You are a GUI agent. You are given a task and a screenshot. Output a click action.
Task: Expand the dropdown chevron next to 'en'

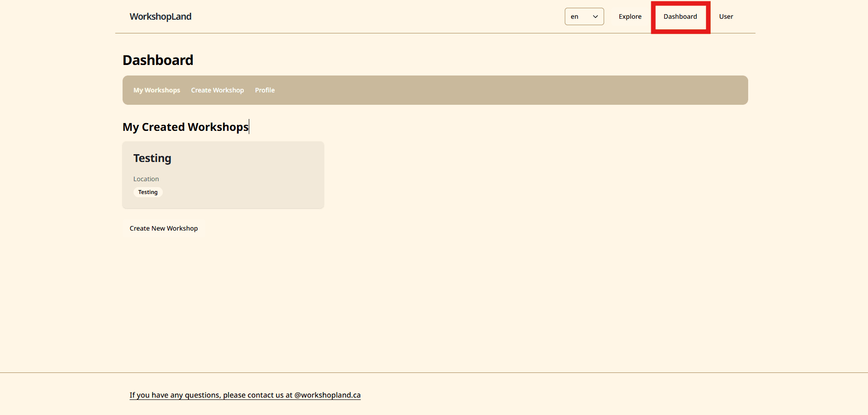595,16
